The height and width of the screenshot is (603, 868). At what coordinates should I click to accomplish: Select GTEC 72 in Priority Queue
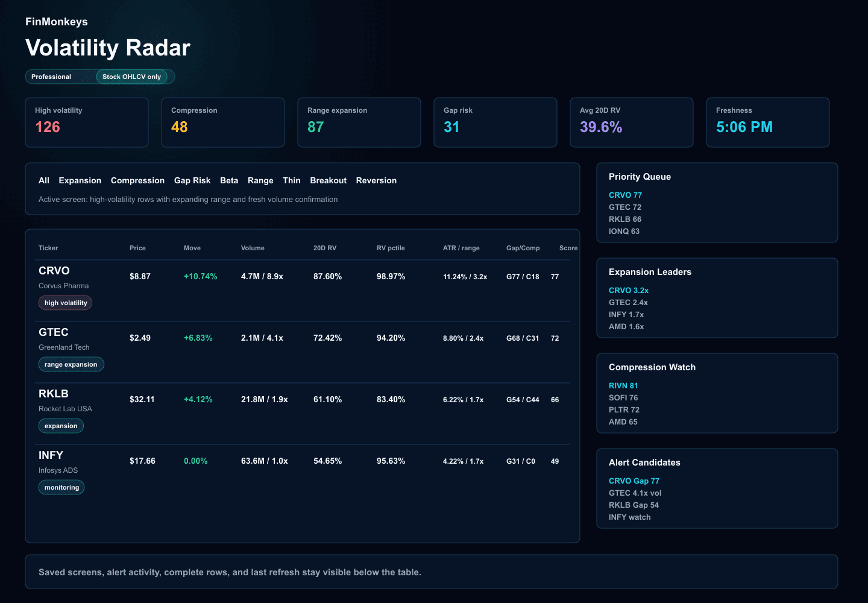click(x=625, y=207)
